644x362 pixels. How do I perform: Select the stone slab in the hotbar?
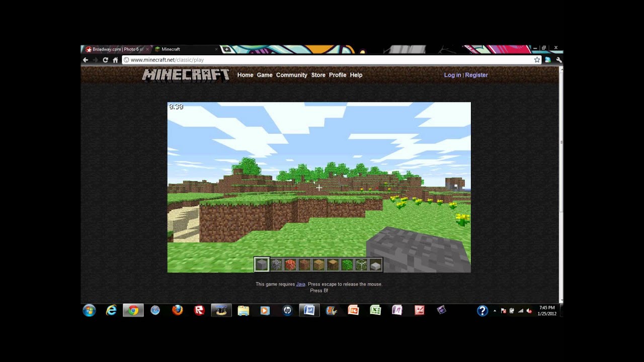pos(375,265)
